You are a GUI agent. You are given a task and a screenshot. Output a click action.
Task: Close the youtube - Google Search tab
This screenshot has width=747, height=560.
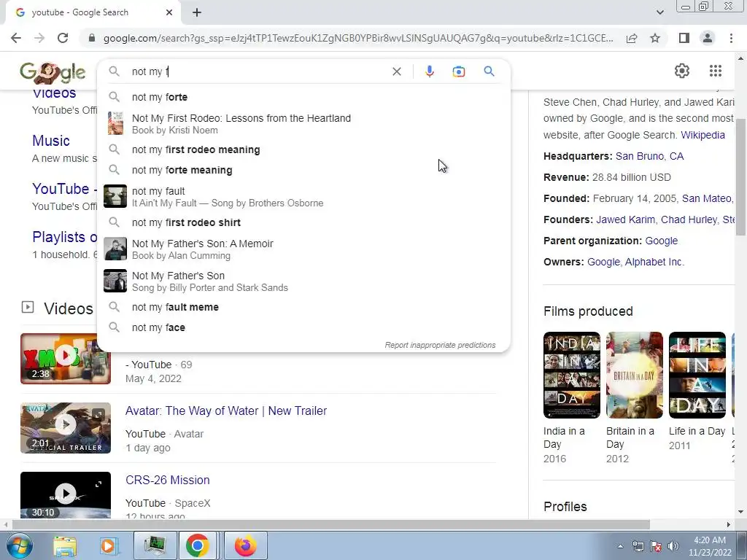click(169, 12)
